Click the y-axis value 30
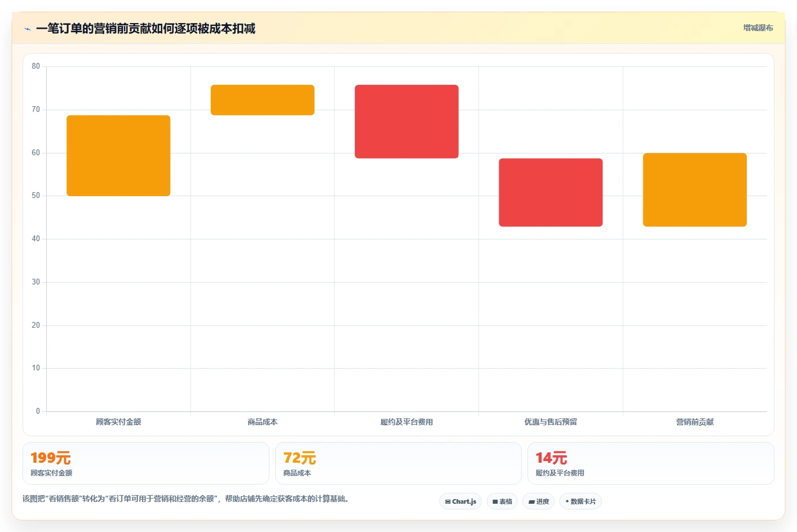Image resolution: width=797 pixels, height=532 pixels. (x=36, y=282)
